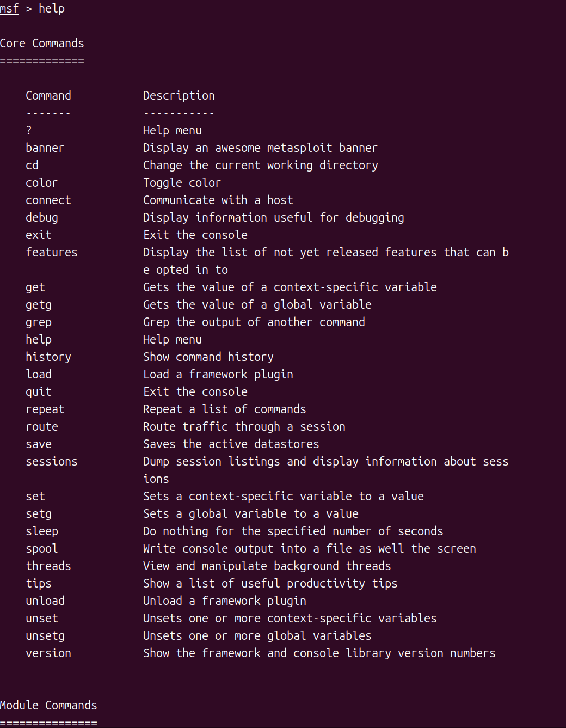This screenshot has width=566, height=728.
Task: Click the 'route' command in the list
Action: 42,427
